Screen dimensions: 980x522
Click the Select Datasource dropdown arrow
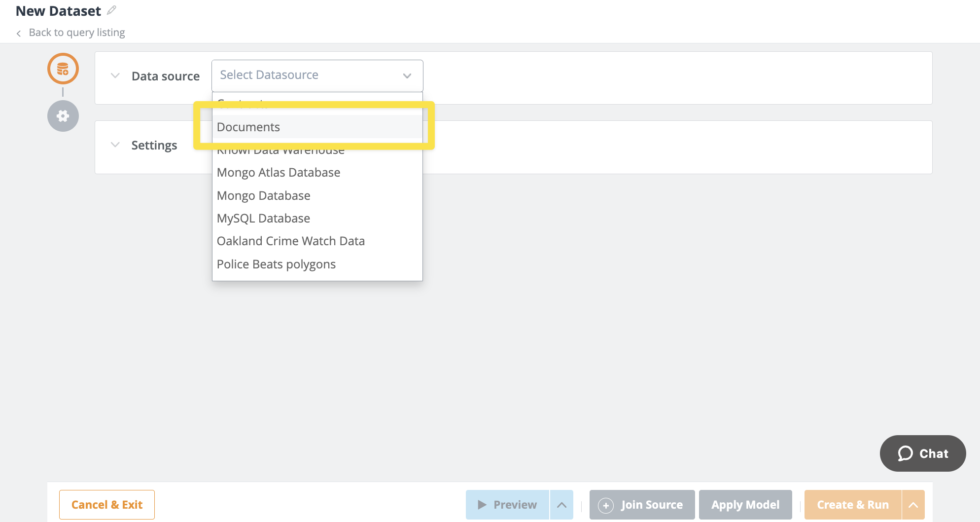407,76
